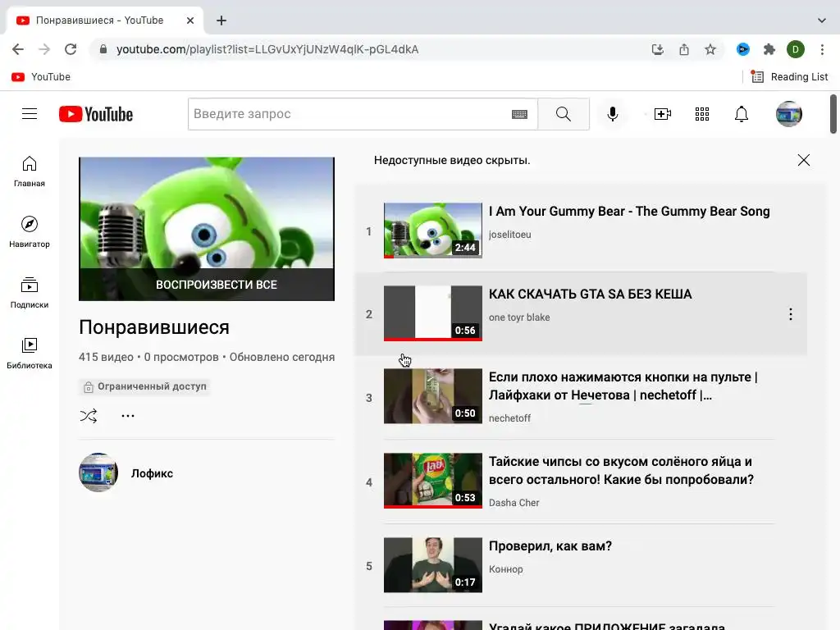This screenshot has height=630, width=840.
Task: Click the search magnifier button
Action: click(563, 114)
